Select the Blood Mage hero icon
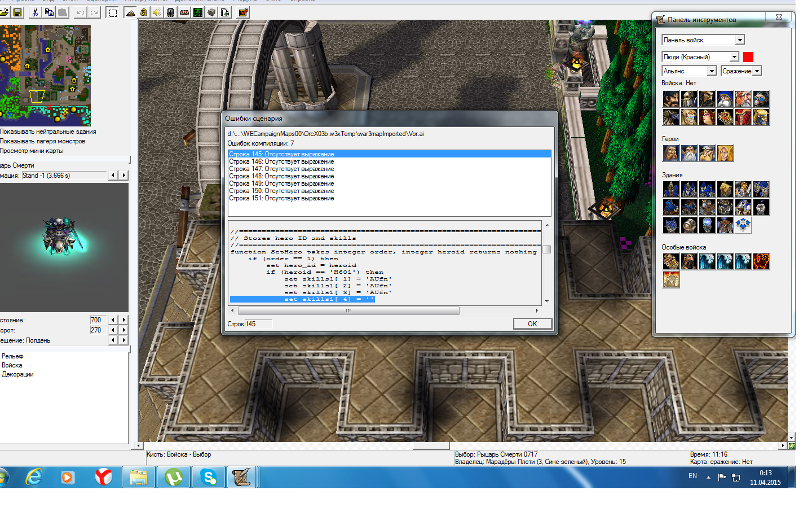This screenshot has height=508, width=812. point(725,153)
